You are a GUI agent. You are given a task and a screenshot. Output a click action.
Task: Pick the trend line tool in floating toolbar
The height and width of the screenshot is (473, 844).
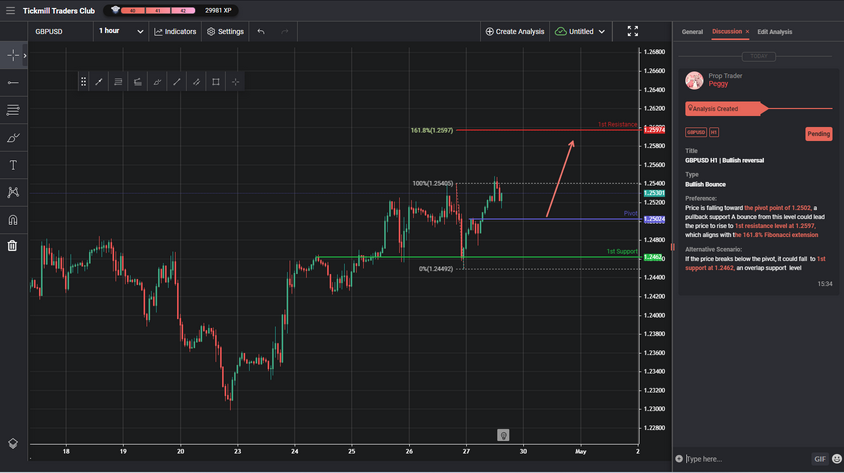click(x=99, y=82)
